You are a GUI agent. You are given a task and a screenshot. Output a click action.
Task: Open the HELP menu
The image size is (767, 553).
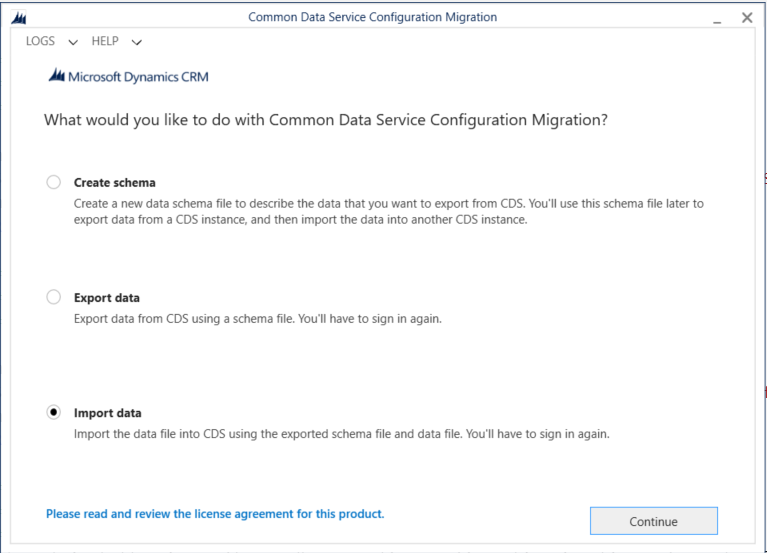pos(105,41)
